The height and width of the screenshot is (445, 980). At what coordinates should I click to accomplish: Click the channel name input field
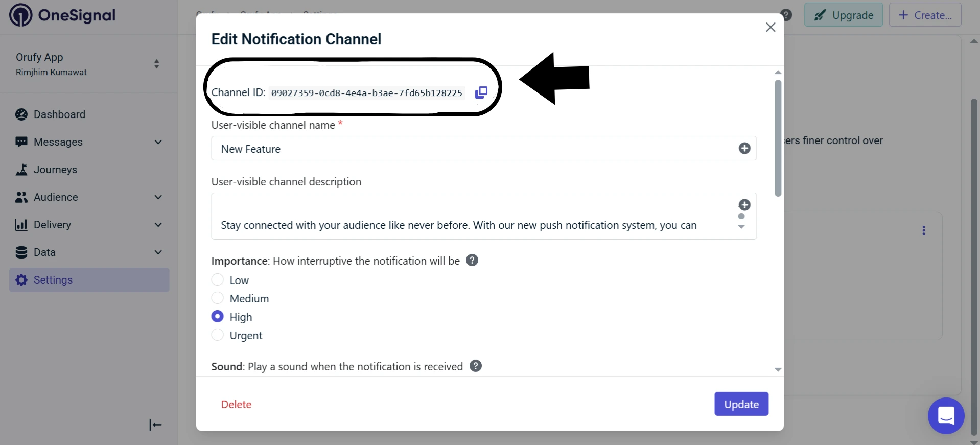(484, 148)
